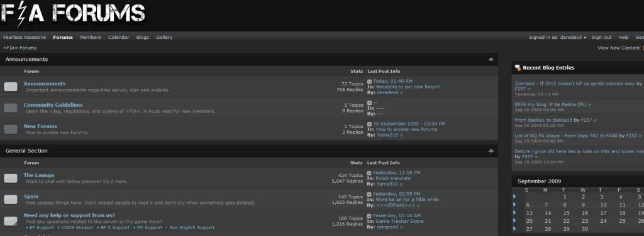
Task: Open the Calendar navigation item
Action: 118,37
